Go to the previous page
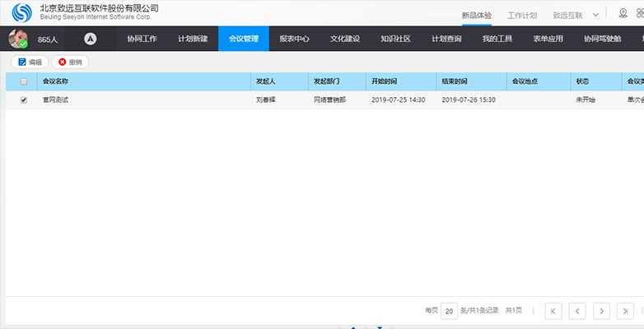This screenshot has width=644, height=329. (x=578, y=311)
